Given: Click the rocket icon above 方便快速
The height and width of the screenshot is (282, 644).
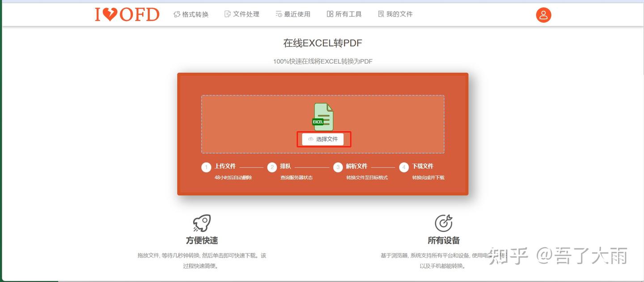Looking at the screenshot, I should [202, 223].
